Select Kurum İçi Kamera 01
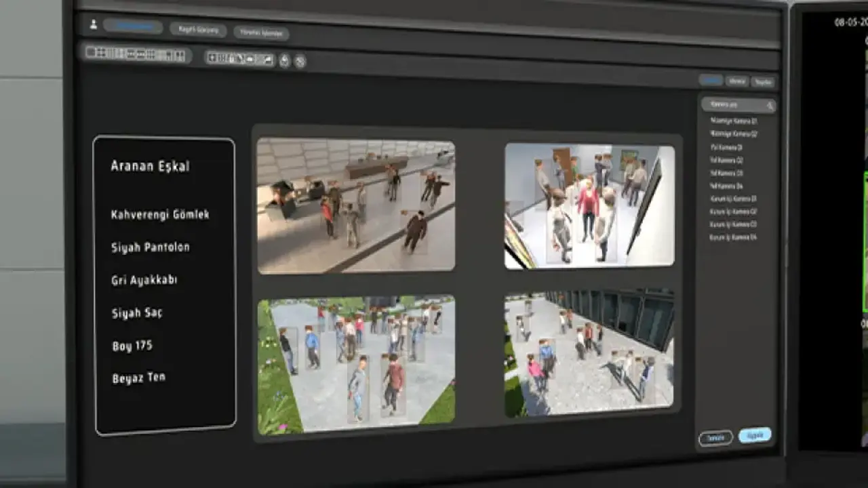The image size is (868, 488). [x=733, y=199]
